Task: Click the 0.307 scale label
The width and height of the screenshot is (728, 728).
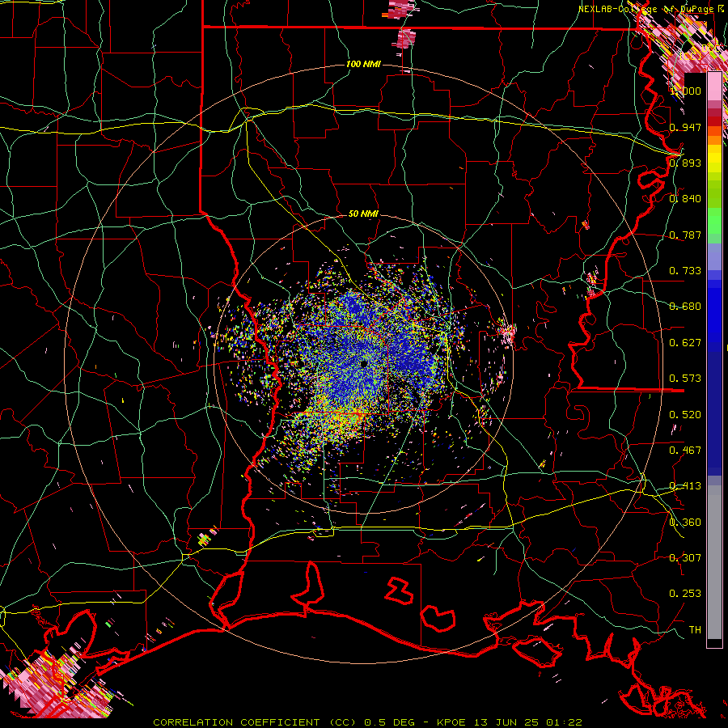Action: tap(685, 558)
